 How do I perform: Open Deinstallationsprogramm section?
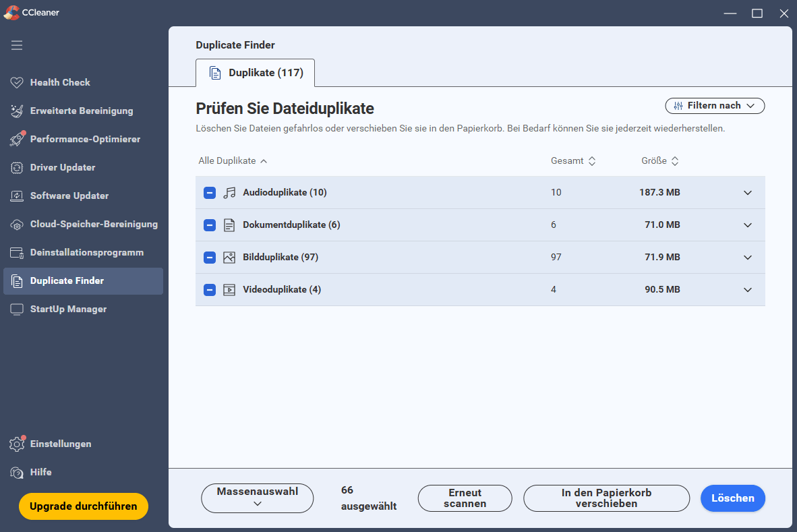point(84,253)
